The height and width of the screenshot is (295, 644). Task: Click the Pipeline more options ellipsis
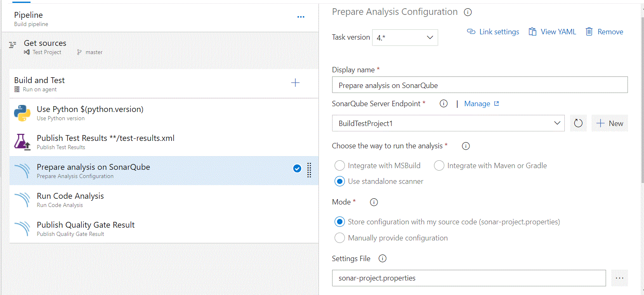pos(301,17)
